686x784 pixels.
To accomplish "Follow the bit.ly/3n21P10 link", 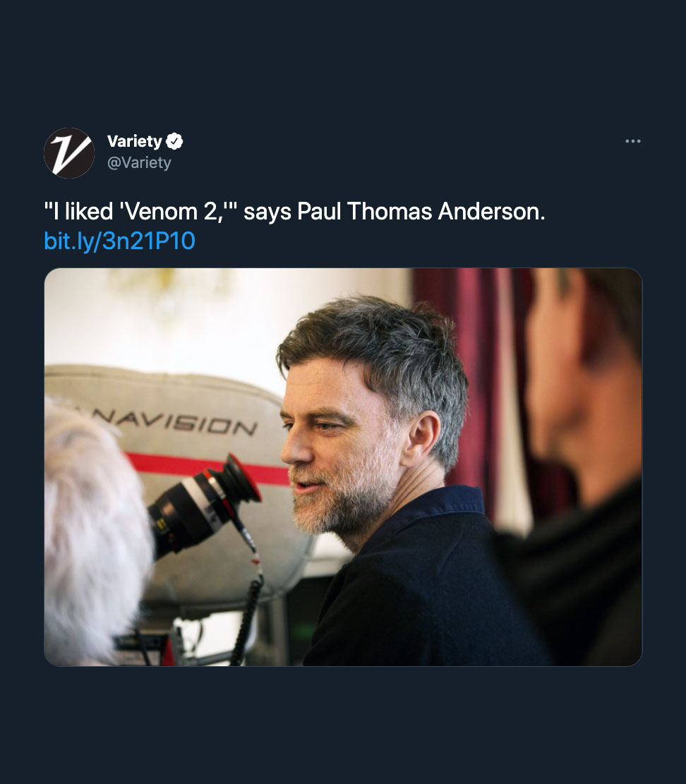I will (x=119, y=241).
